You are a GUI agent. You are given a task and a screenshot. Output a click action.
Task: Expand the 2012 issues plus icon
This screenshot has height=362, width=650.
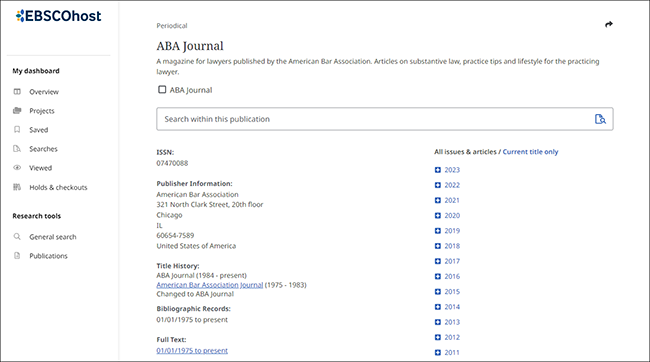tap(438, 337)
